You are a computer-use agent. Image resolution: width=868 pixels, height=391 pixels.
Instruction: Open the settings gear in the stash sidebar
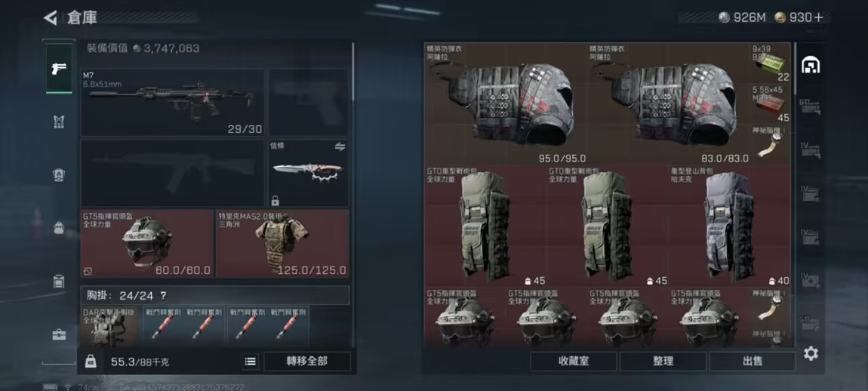(811, 353)
